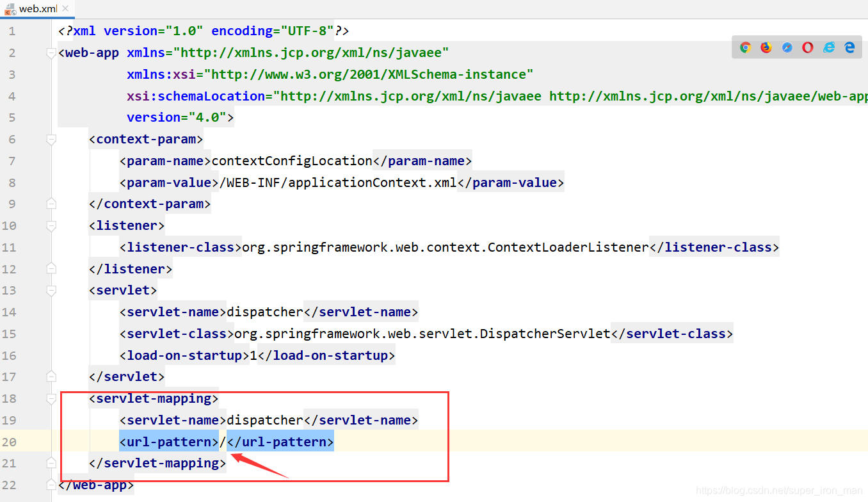Click dispatcher servlet name on line 14
Screen dimensions: 868x502
tap(265, 312)
